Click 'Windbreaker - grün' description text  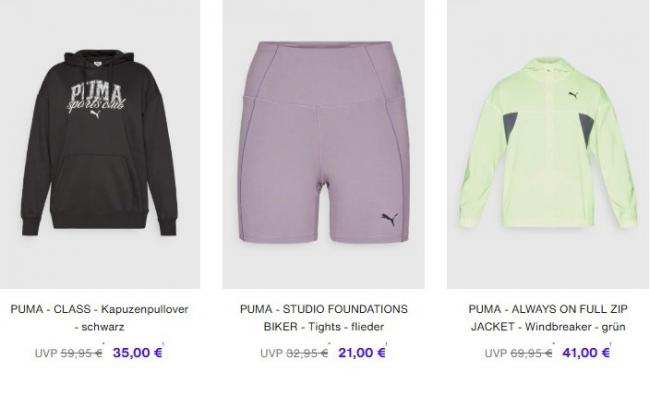click(x=575, y=327)
